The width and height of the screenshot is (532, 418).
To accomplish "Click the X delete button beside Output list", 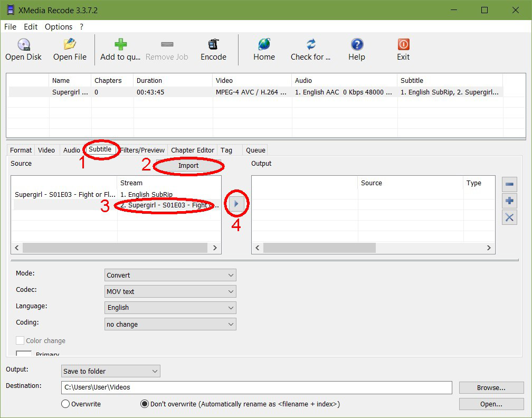I will tap(509, 217).
